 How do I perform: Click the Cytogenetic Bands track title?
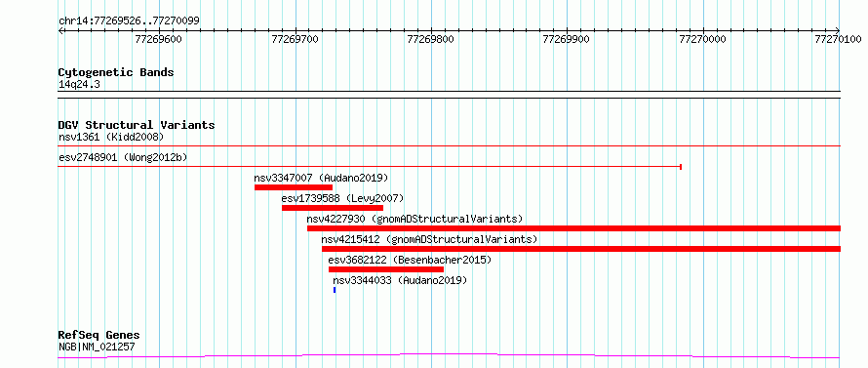click(116, 72)
